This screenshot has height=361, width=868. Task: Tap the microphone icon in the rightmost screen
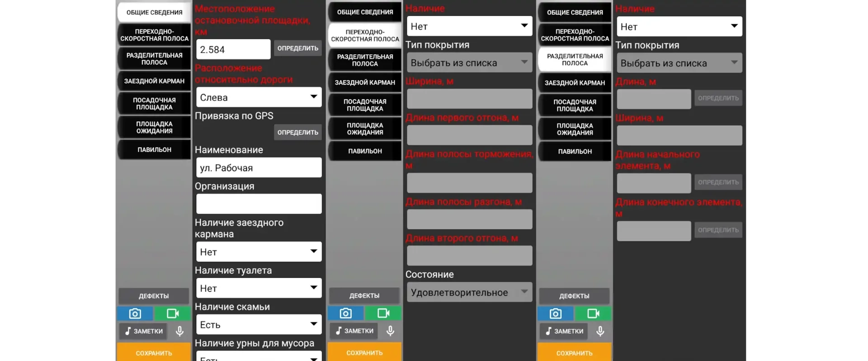(600, 331)
